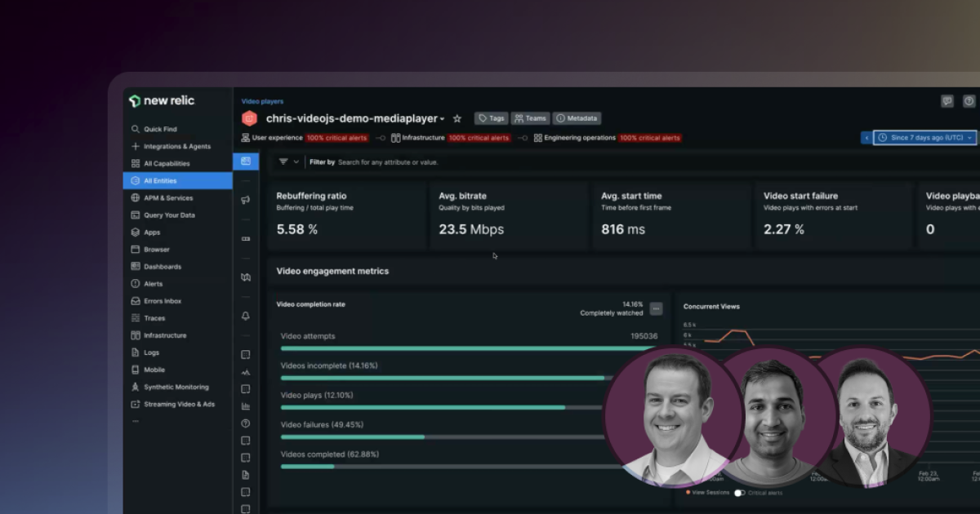The height and width of the screenshot is (514, 980).
Task: Click the help question-mark icon top right
Action: click(969, 100)
